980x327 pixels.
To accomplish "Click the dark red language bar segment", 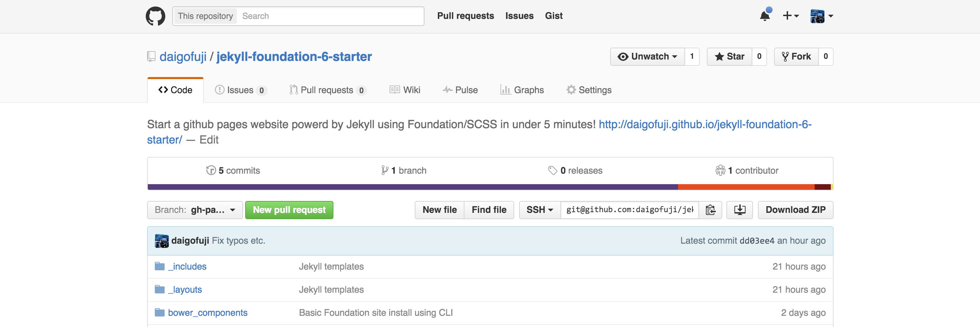I will coord(822,187).
